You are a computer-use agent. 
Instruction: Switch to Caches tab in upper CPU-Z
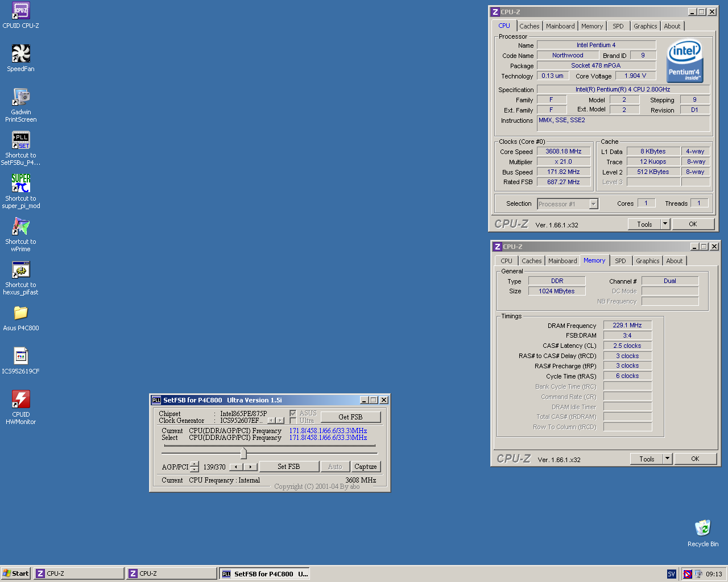530,26
